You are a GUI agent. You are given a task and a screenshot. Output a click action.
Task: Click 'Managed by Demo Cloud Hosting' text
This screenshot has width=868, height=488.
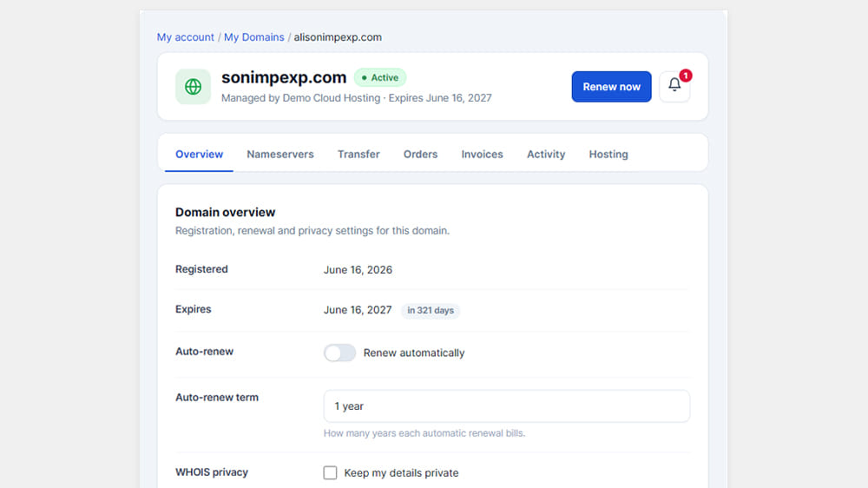[300, 98]
